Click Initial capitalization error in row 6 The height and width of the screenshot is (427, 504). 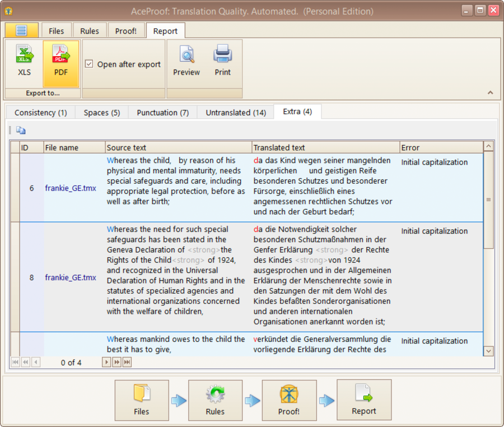point(434,162)
